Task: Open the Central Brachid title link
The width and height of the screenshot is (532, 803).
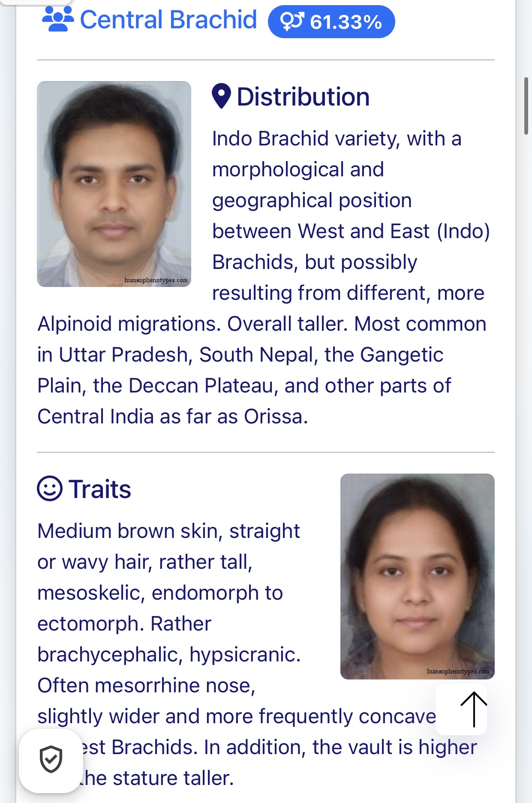Action: pyautogui.click(x=168, y=20)
